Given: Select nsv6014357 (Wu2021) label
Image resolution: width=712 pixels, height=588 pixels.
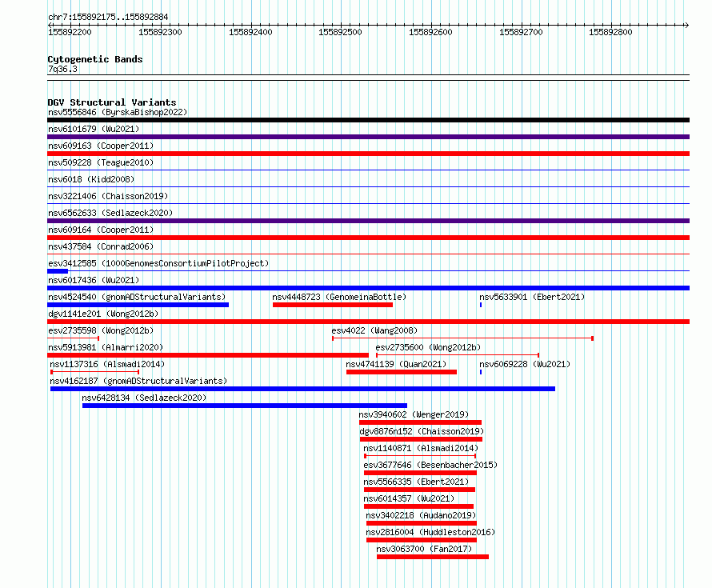Looking at the screenshot, I should [409, 498].
